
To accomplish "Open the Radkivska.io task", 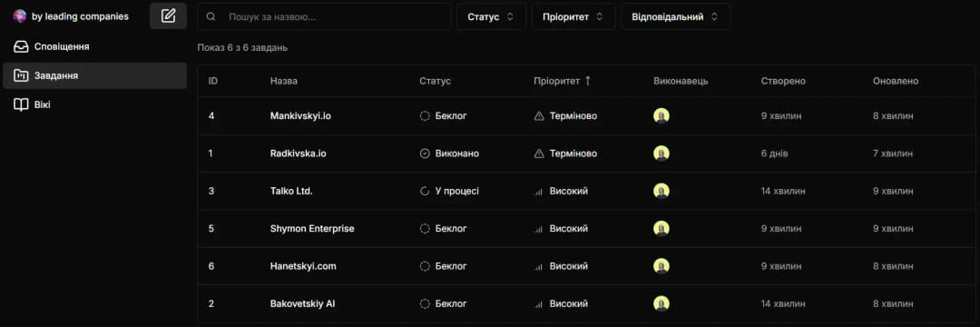I will (x=299, y=154).
